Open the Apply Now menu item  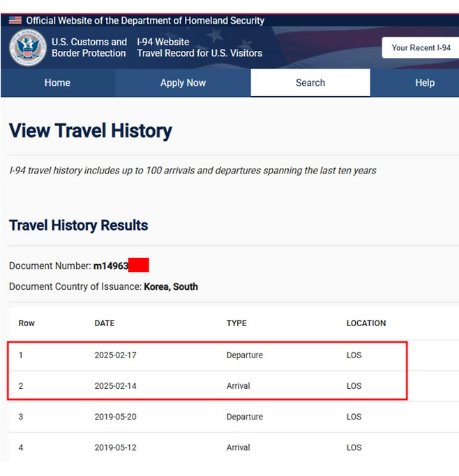pos(183,83)
